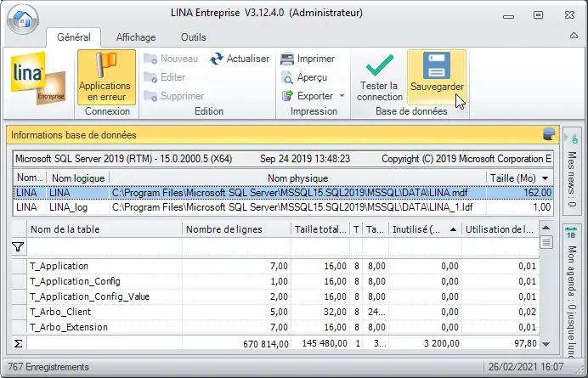This screenshot has height=378, width=588.
Task: Click the scroll up arrow of table list
Action: click(x=546, y=228)
